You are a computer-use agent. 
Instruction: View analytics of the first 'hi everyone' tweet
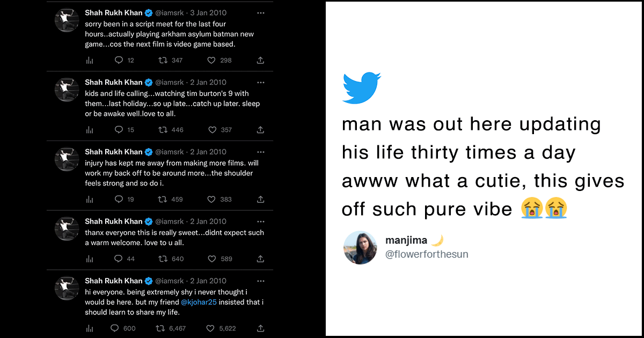(90, 328)
